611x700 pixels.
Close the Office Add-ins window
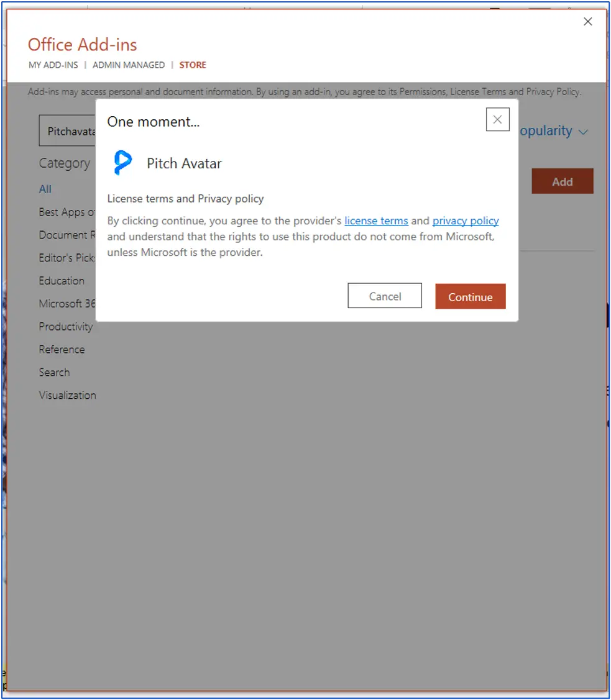(x=587, y=22)
